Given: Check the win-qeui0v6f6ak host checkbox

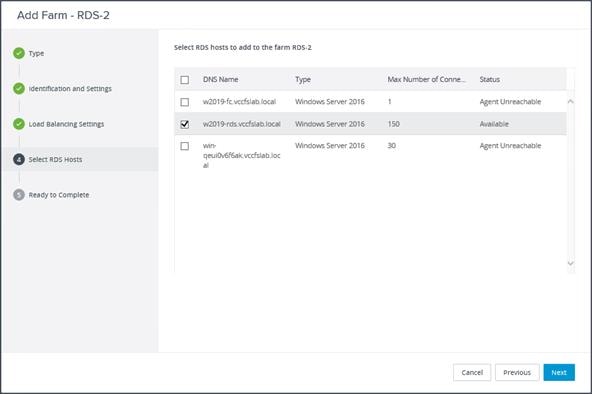Looking at the screenshot, I should point(185,146).
